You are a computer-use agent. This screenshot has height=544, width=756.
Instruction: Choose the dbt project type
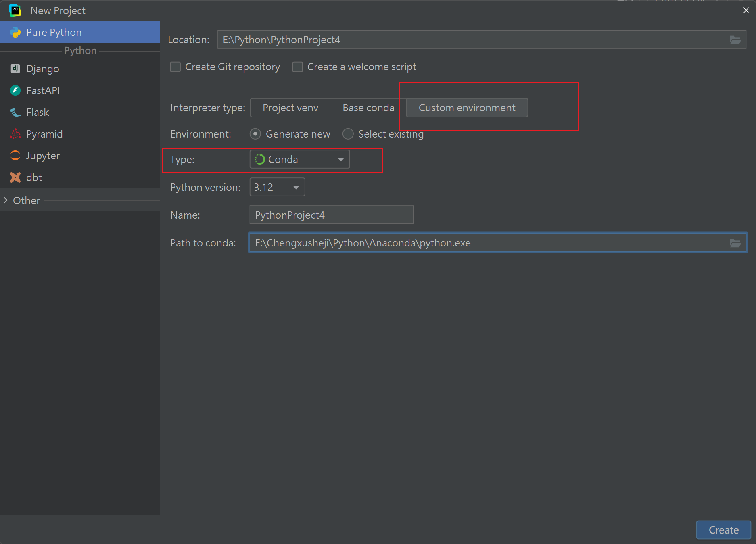click(80, 177)
